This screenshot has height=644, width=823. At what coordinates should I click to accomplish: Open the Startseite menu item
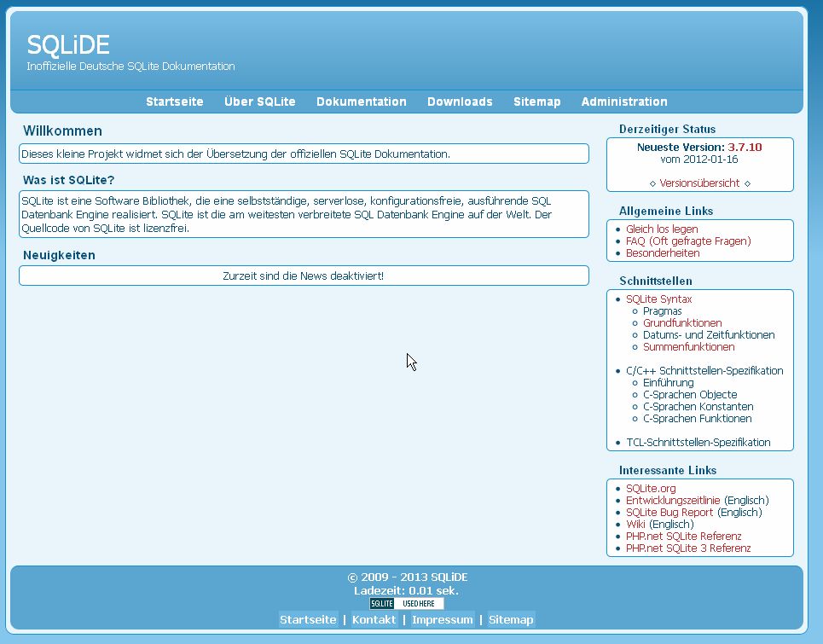(174, 102)
